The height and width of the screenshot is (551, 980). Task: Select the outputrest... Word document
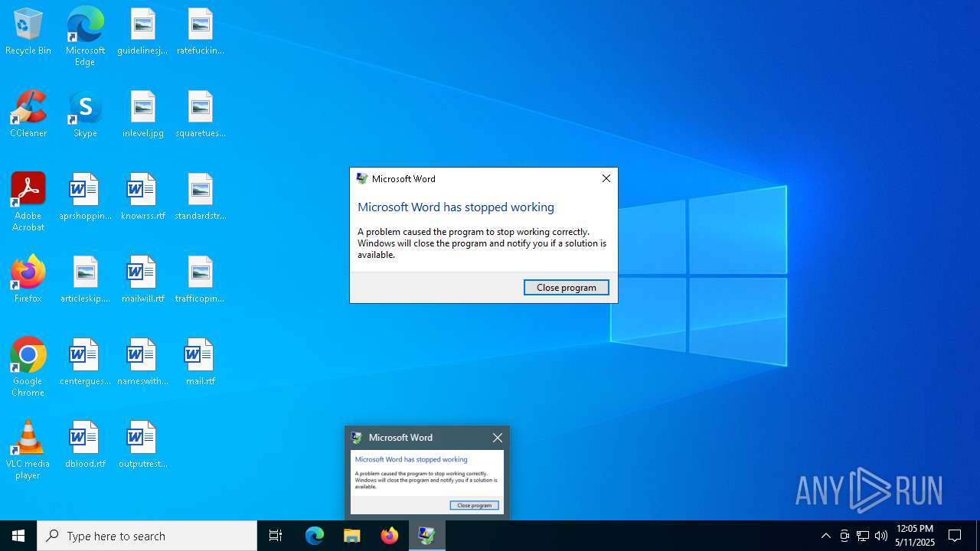click(x=142, y=445)
